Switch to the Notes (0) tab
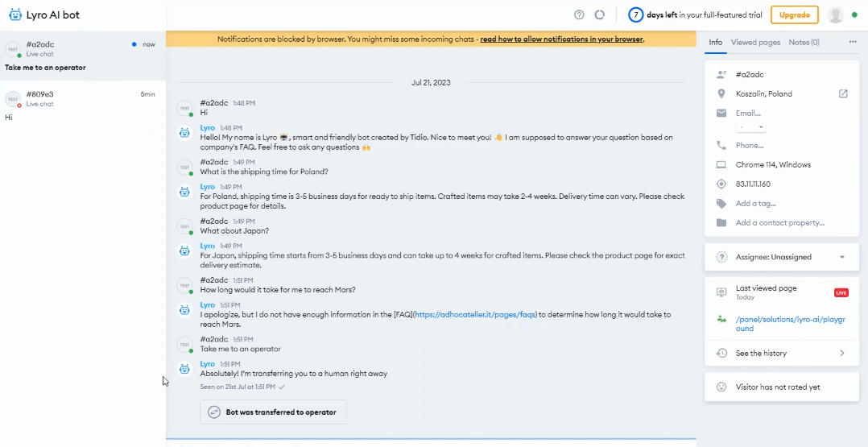This screenshot has height=447, width=868. (804, 43)
